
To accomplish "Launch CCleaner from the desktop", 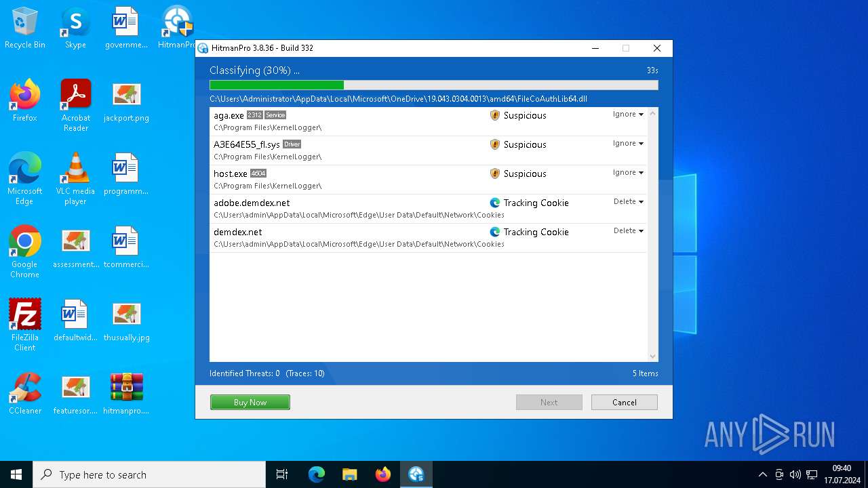I will click(x=25, y=394).
